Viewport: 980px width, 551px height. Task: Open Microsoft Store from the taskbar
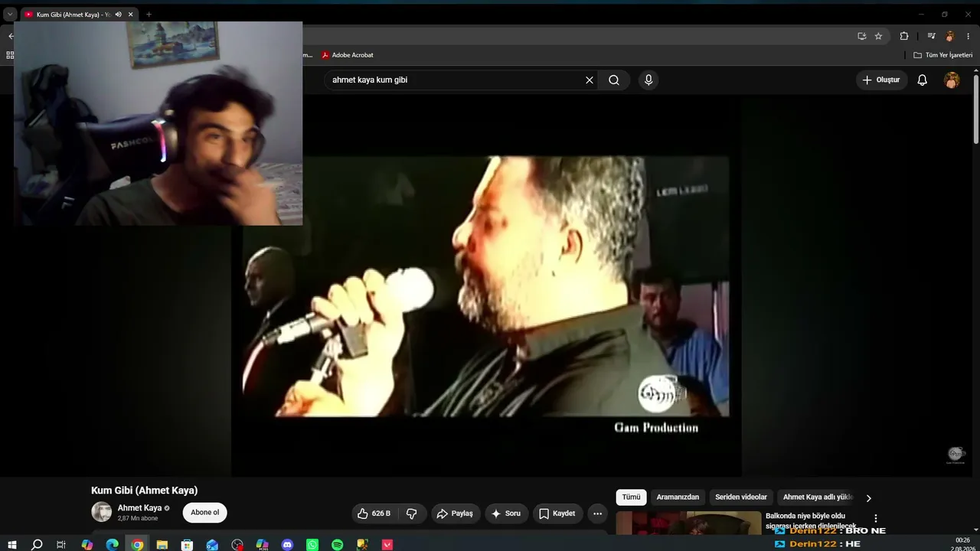187,545
